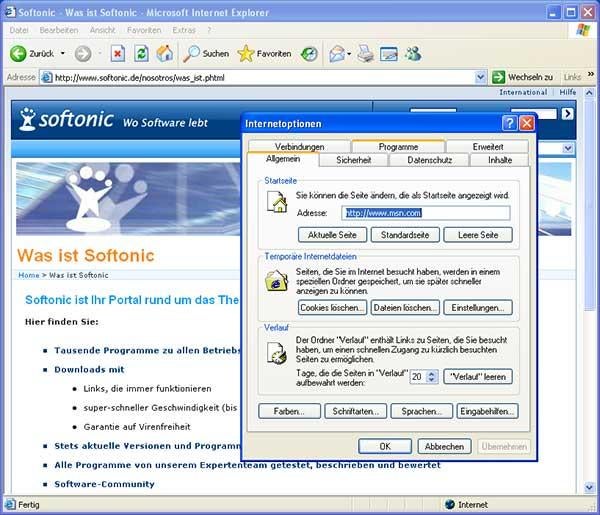This screenshot has height=515, width=600.
Task: Open the Sprachen button
Action: coord(422,411)
